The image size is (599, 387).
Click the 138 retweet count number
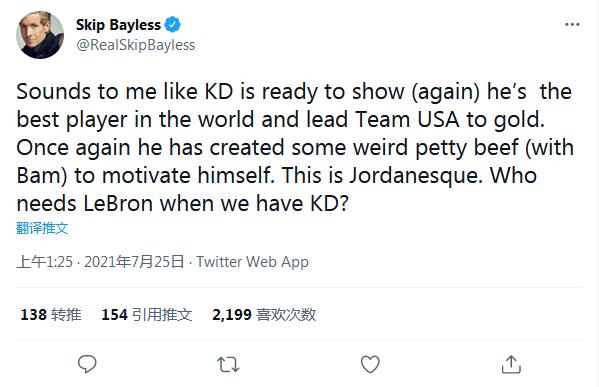[33, 315]
